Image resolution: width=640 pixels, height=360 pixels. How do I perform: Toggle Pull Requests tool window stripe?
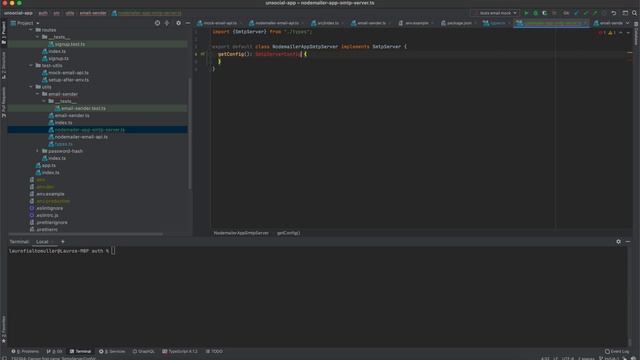[x=4, y=102]
